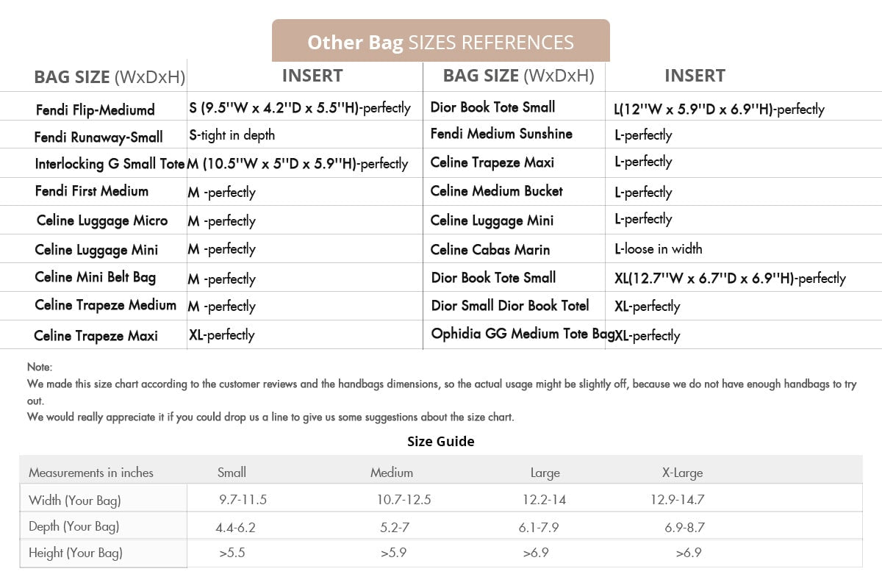Click the Fendi Runaway-Small row label
Viewport: 882px width, 588px height.
coord(98,137)
